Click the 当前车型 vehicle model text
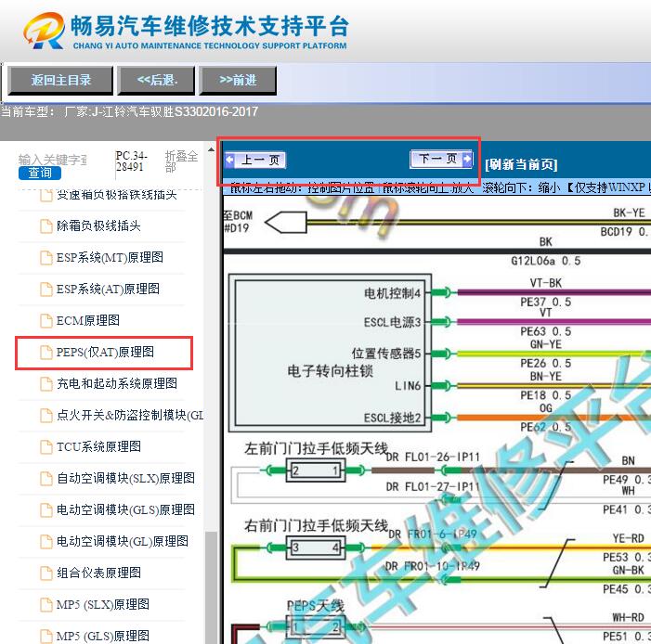The image size is (651, 644). pyautogui.click(x=129, y=111)
